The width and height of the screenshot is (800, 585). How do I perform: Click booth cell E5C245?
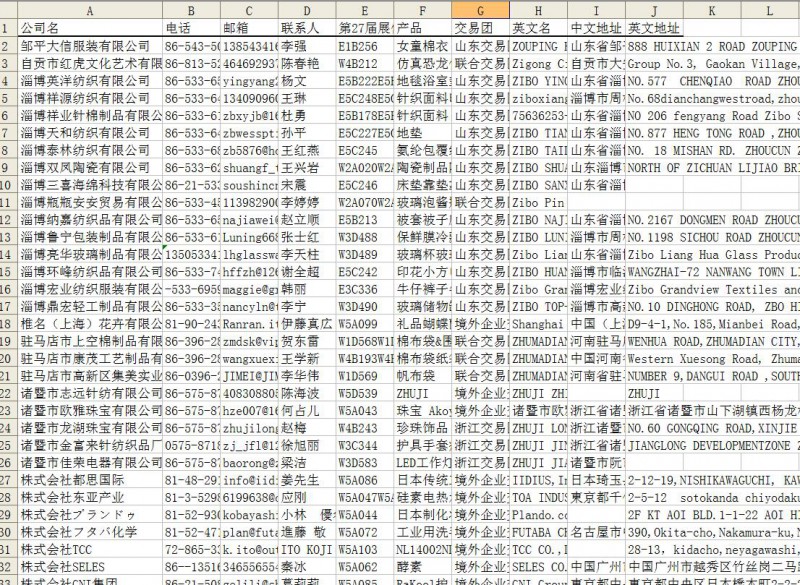[365, 150]
